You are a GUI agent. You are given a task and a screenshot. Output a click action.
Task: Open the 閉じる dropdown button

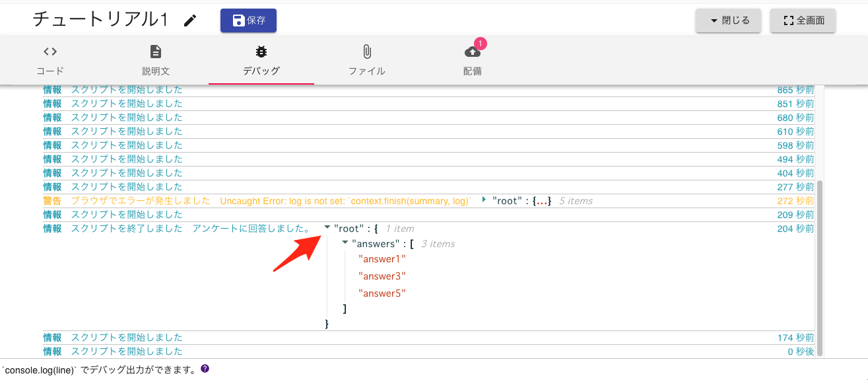click(x=729, y=20)
